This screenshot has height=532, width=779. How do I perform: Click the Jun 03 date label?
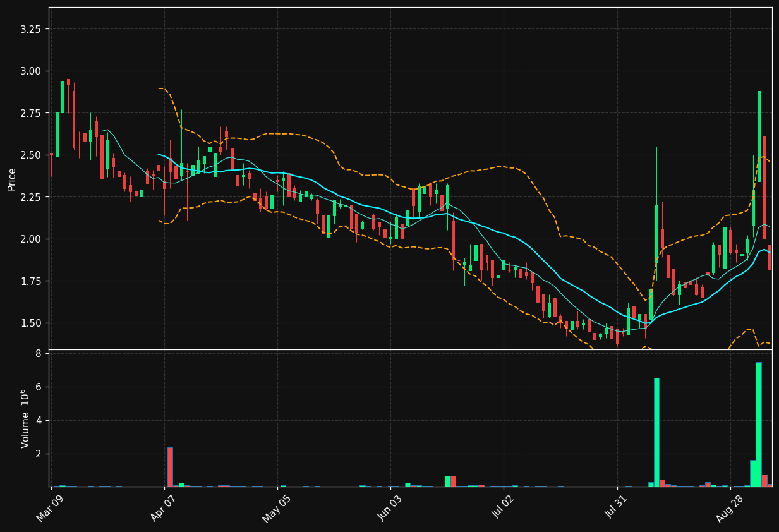coord(390,508)
